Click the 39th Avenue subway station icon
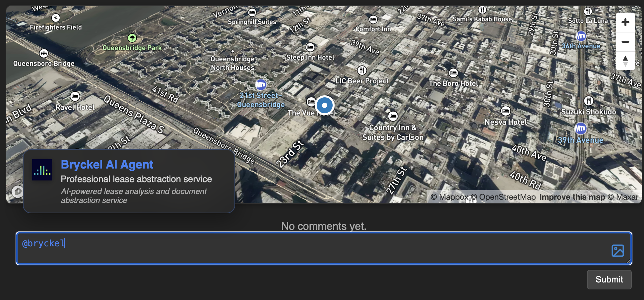 (580, 128)
